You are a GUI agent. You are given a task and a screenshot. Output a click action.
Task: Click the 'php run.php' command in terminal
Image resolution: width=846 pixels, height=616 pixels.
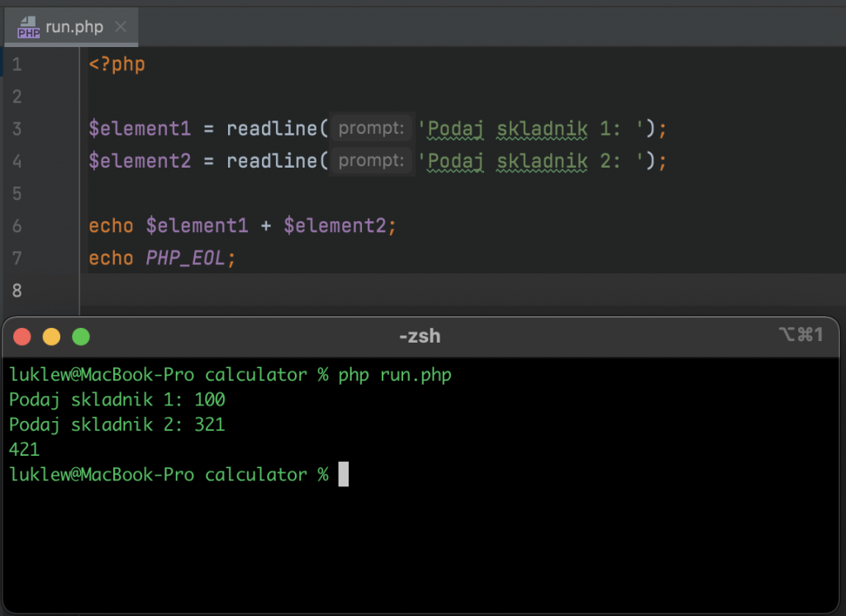pyautogui.click(x=395, y=375)
